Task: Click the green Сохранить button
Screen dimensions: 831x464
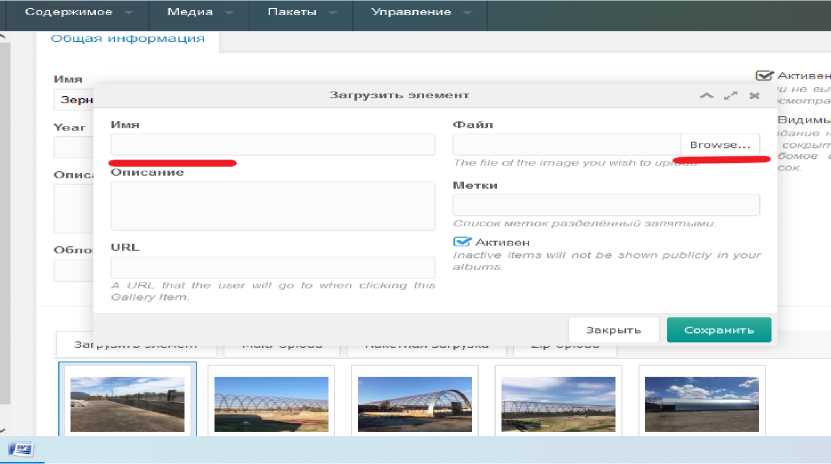Action: coord(719,330)
